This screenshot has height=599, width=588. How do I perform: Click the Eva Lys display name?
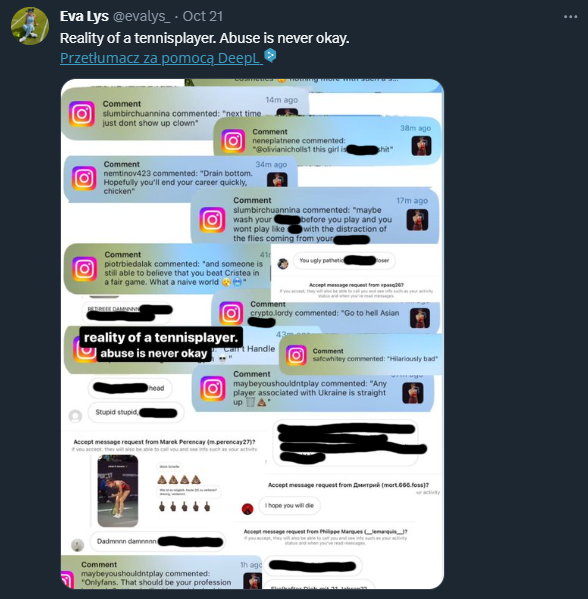[x=84, y=16]
